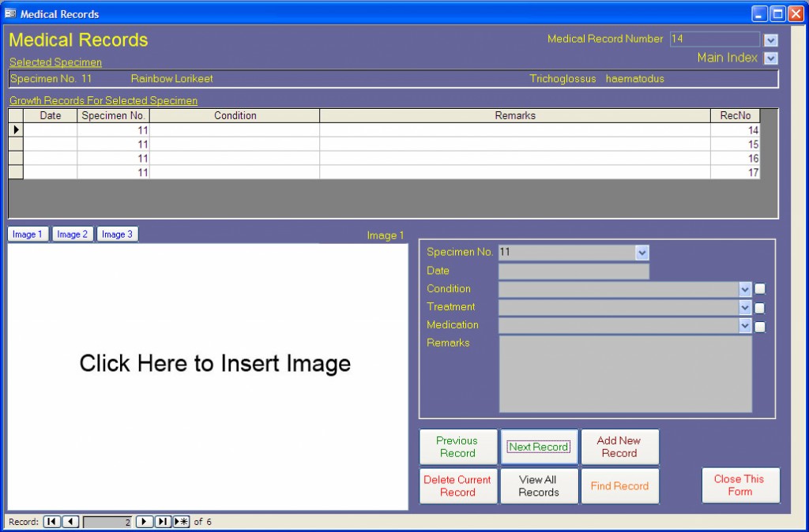This screenshot has height=532, width=809.
Task: Click the Medical Record Number field
Action: coord(715,39)
